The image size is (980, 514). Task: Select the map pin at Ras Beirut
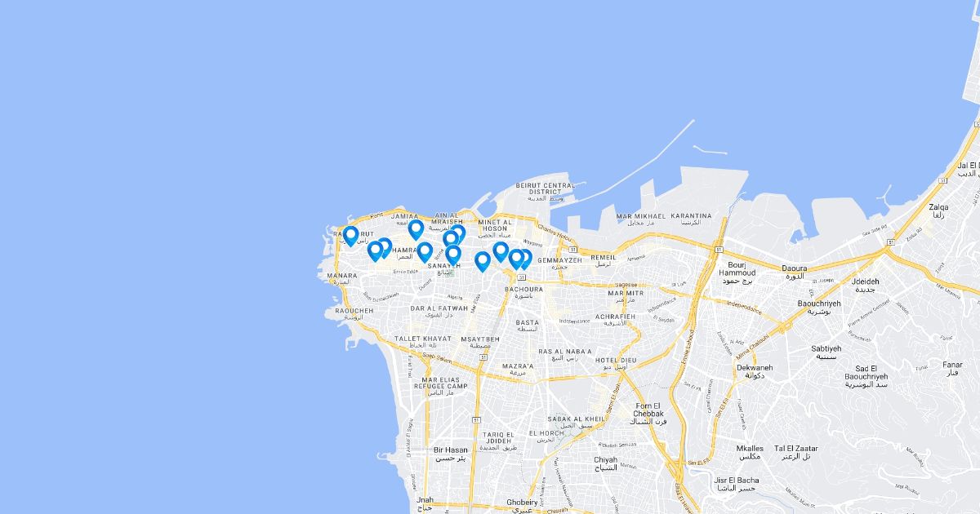tap(351, 236)
